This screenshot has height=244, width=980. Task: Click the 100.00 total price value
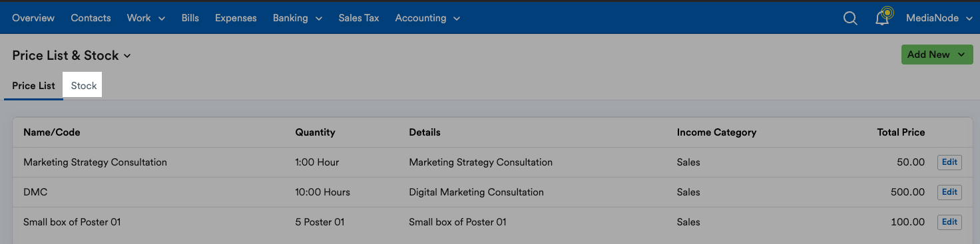click(909, 222)
